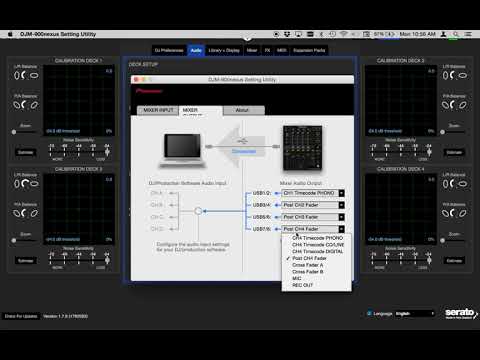Switch to the MIDI tab

point(282,50)
